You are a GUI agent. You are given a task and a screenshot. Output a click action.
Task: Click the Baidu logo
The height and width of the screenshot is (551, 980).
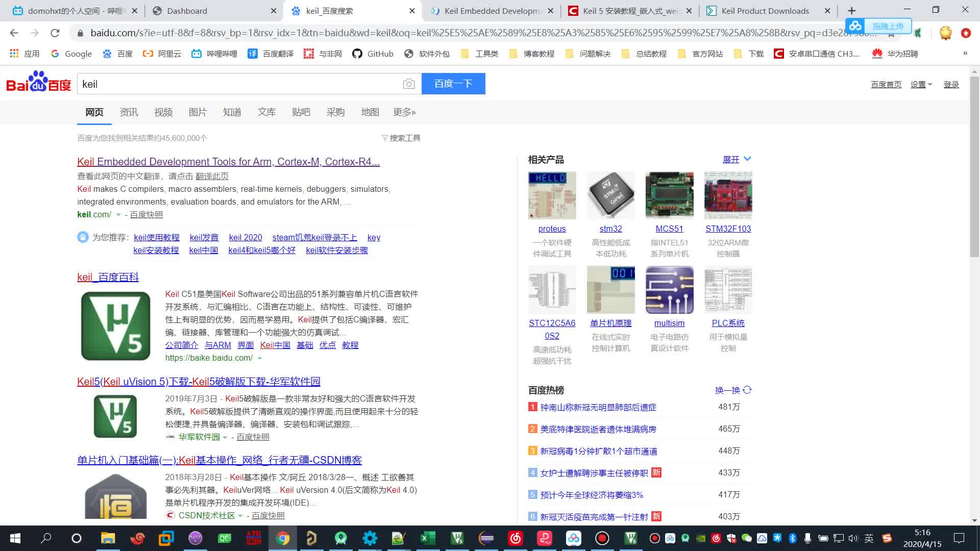click(39, 82)
